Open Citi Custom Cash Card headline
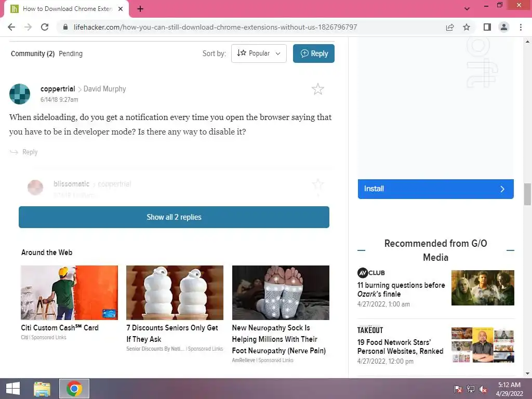The image size is (532, 399). (60, 328)
